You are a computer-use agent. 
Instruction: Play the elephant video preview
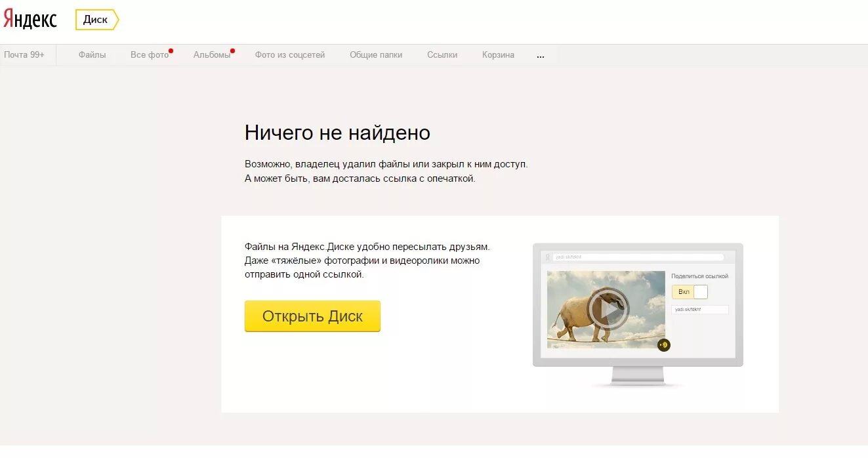[608, 308]
